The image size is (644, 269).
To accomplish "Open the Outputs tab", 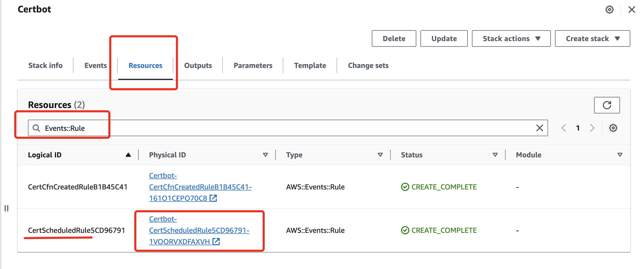I will pyautogui.click(x=198, y=65).
